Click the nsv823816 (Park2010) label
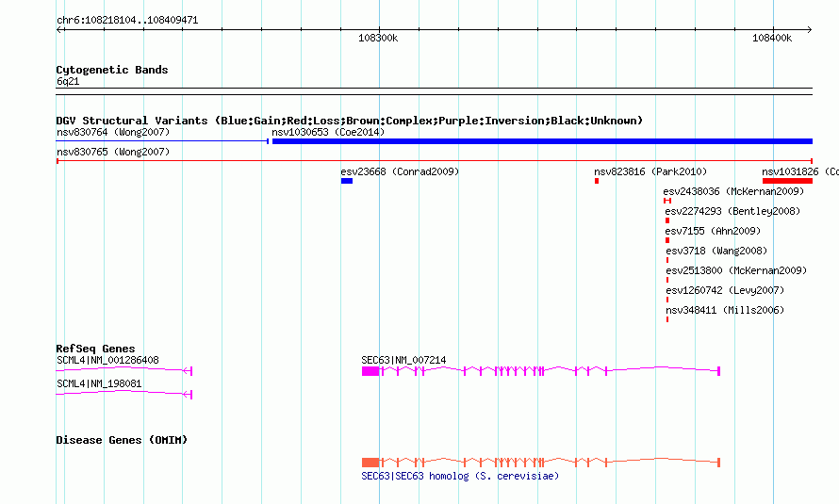The width and height of the screenshot is (839, 504). coord(650,171)
